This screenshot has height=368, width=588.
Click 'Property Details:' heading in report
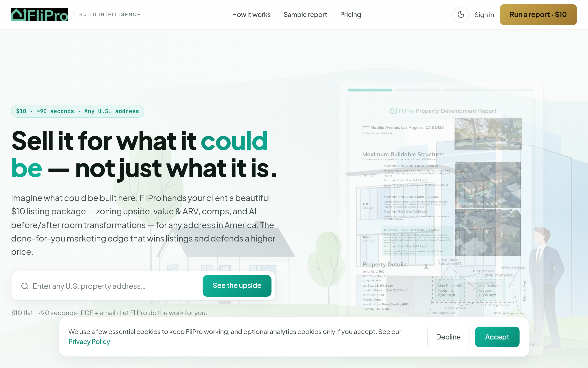385,264
